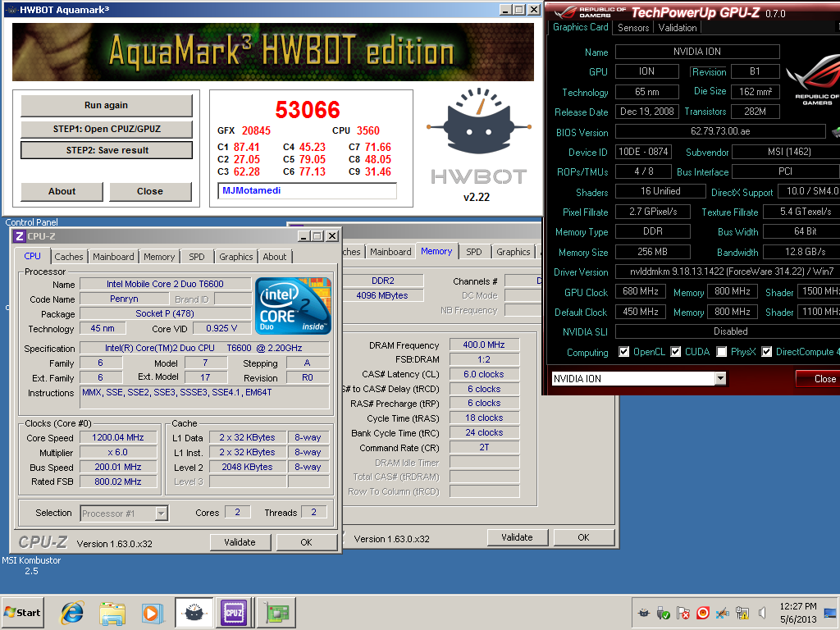Click the Show Desktop icon
This screenshot has width=840, height=630.
tap(830, 612)
